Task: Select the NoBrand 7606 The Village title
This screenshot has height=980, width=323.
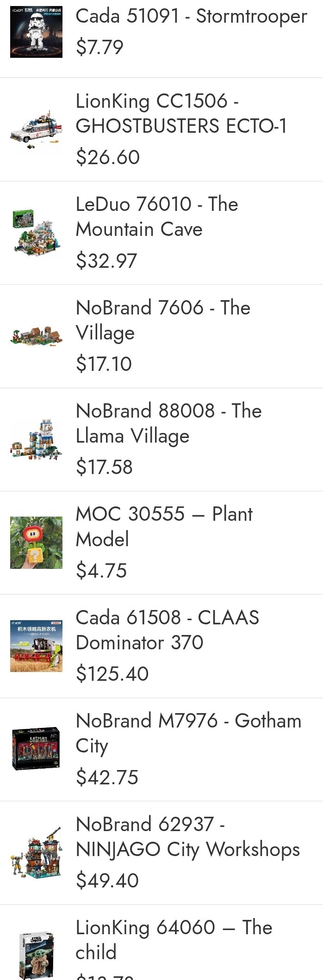Action: click(163, 320)
